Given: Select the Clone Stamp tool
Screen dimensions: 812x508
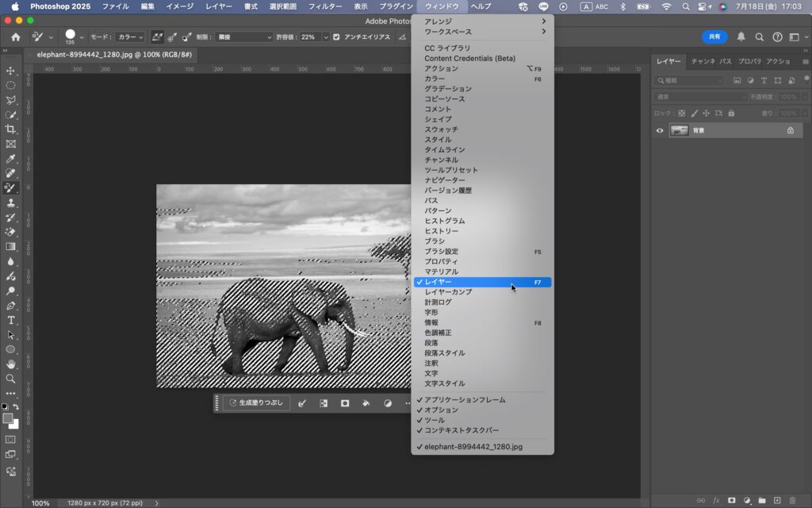Looking at the screenshot, I should coord(10,202).
